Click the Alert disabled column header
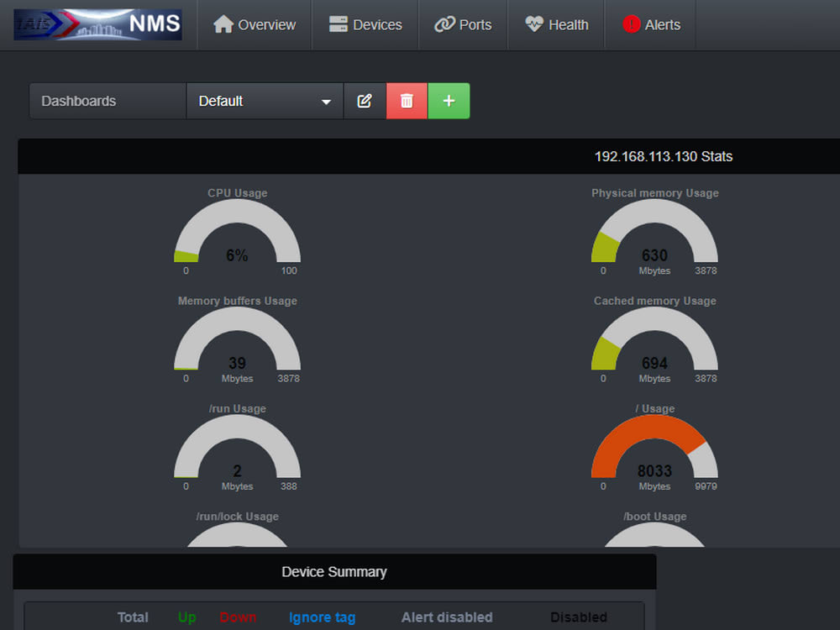 (447, 617)
